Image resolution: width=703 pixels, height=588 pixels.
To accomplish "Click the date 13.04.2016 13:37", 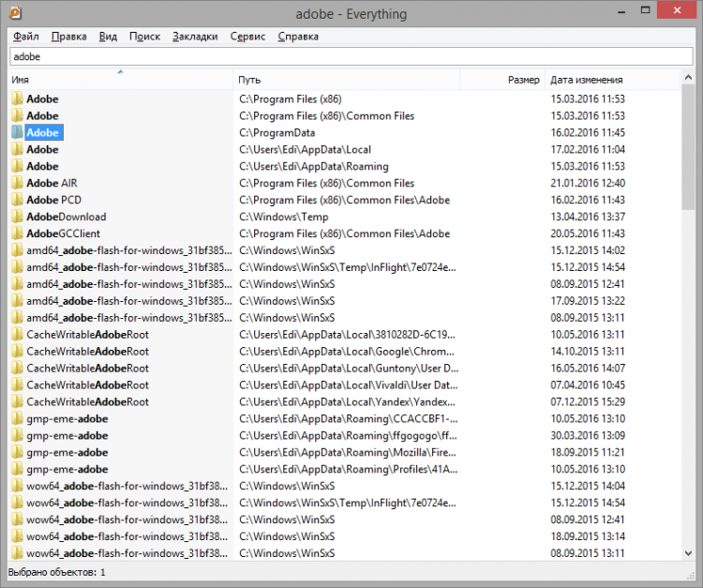I will click(588, 217).
